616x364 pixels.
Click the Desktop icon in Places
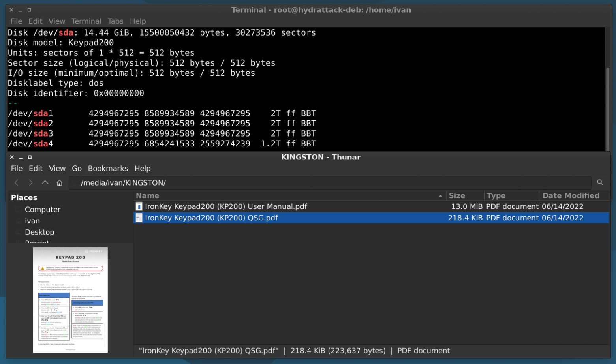19,232
